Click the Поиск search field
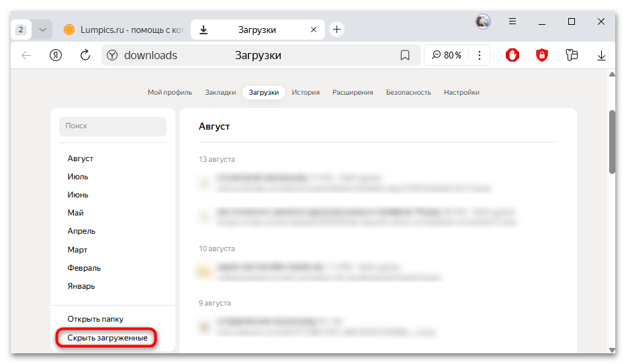Image resolution: width=626 pixels, height=364 pixels. tap(112, 126)
